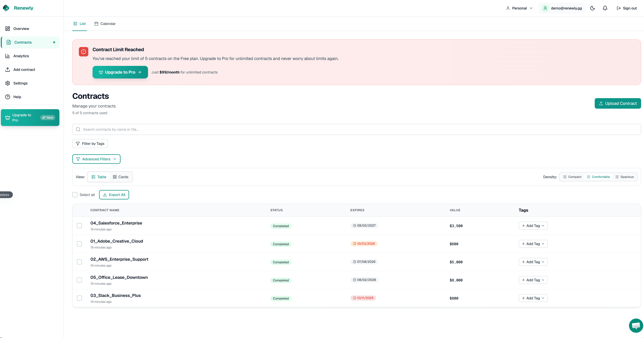Click the Upload Contract button

tap(618, 103)
